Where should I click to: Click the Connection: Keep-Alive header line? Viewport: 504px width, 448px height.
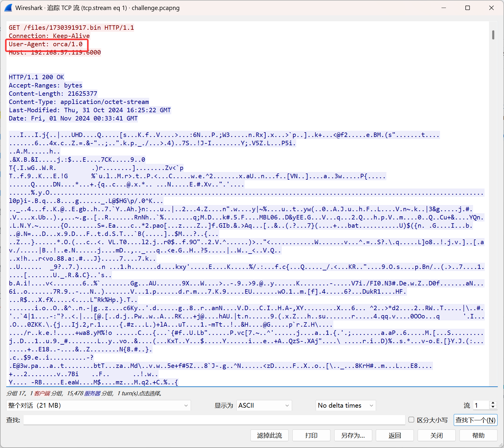point(49,36)
